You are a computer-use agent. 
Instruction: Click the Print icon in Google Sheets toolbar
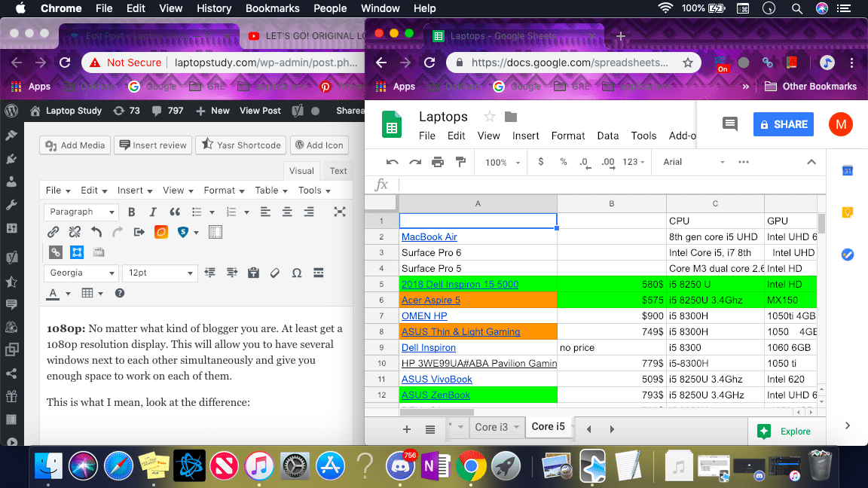click(x=437, y=161)
